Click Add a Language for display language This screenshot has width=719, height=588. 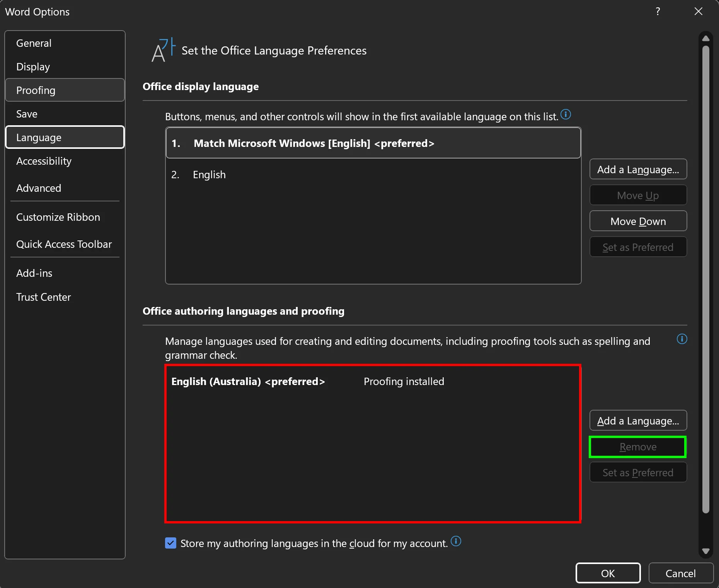pyautogui.click(x=638, y=169)
